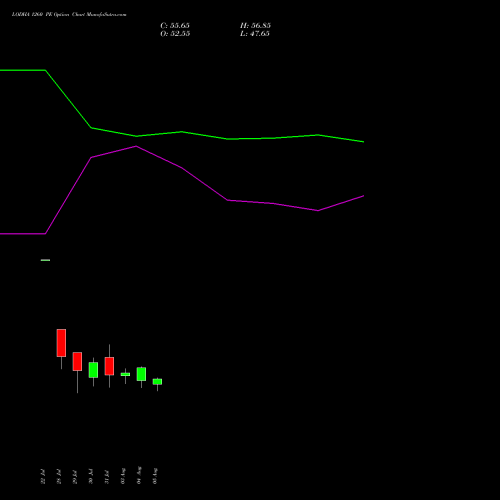This screenshot has height=500, width=500.
Task: Click the 04 Aug date label
Action: [x=139, y=475]
